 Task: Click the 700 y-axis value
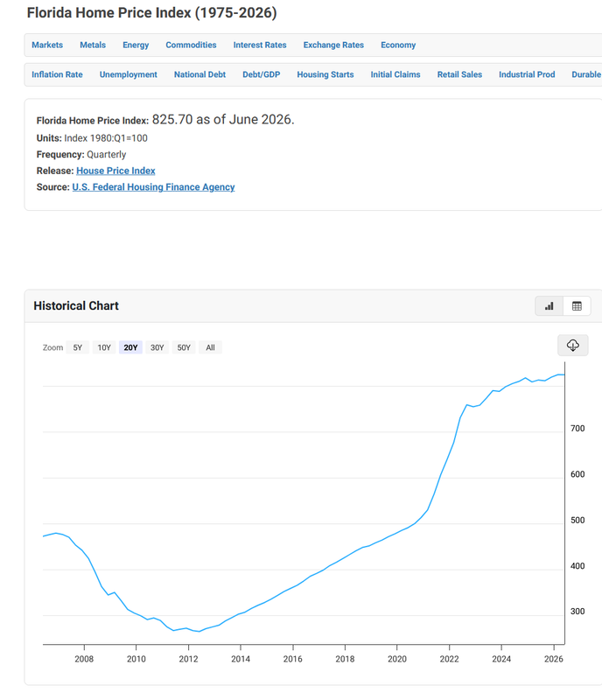577,429
